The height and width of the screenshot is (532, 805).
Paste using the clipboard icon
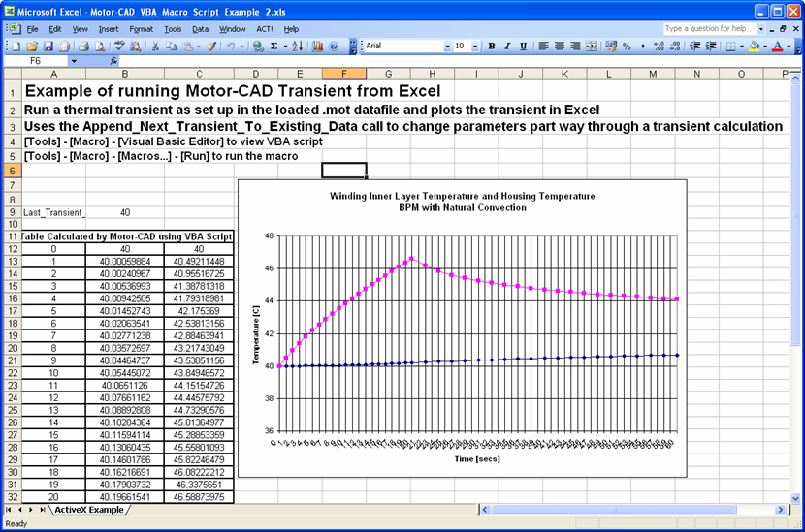coord(187,47)
